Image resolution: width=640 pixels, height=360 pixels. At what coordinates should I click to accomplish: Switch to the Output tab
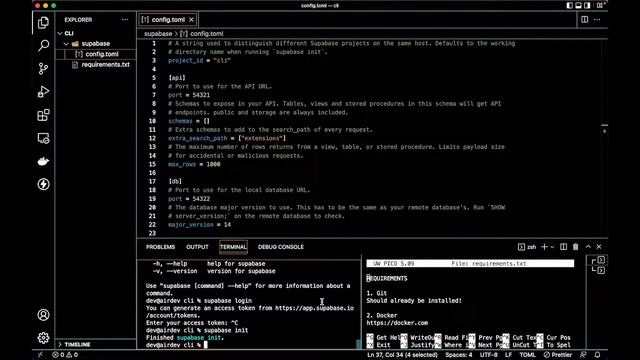(x=197, y=247)
